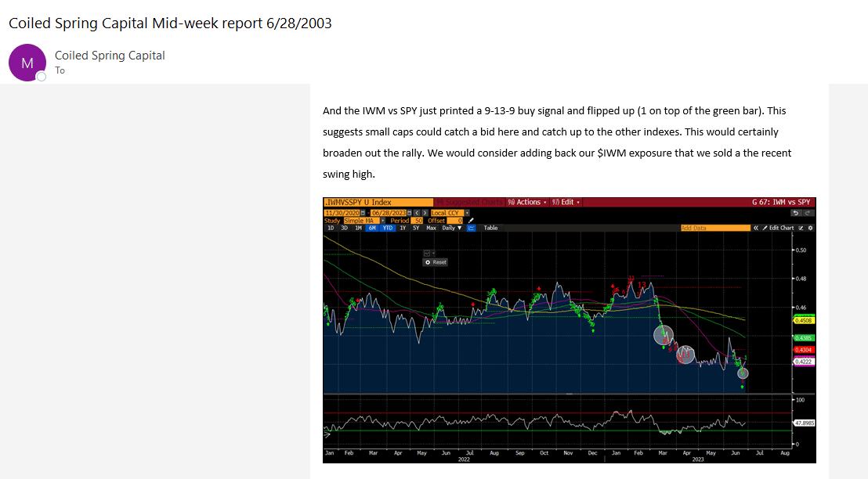This screenshot has width=868, height=479.
Task: Select the Max time range tab
Action: [431, 228]
